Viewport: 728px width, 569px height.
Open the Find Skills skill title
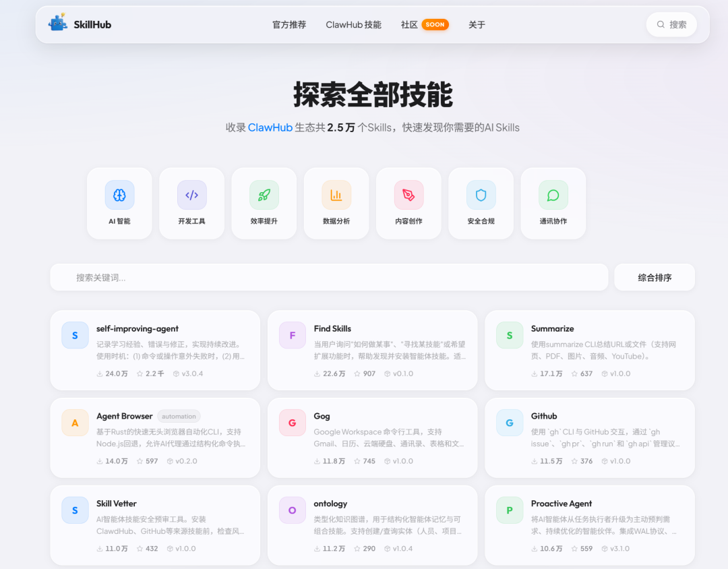[332, 328]
